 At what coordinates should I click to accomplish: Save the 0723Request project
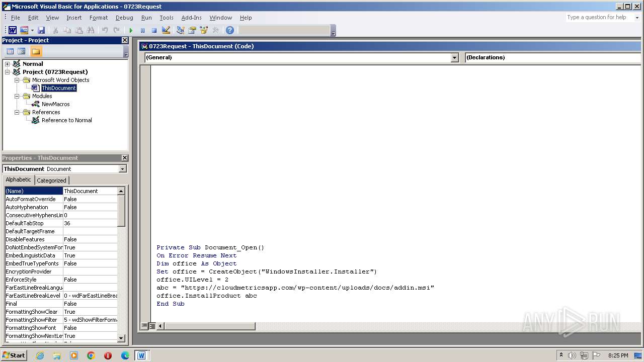click(41, 30)
